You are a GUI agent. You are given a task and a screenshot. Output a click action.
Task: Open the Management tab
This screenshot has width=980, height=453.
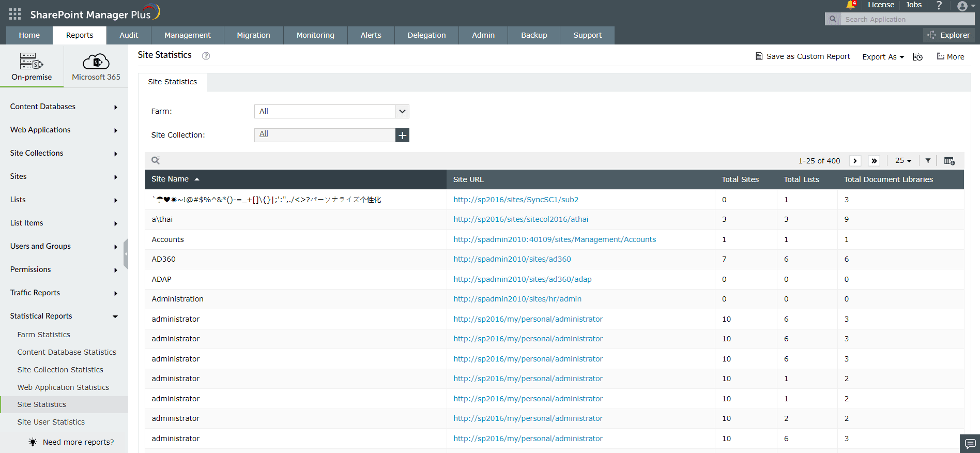188,35
